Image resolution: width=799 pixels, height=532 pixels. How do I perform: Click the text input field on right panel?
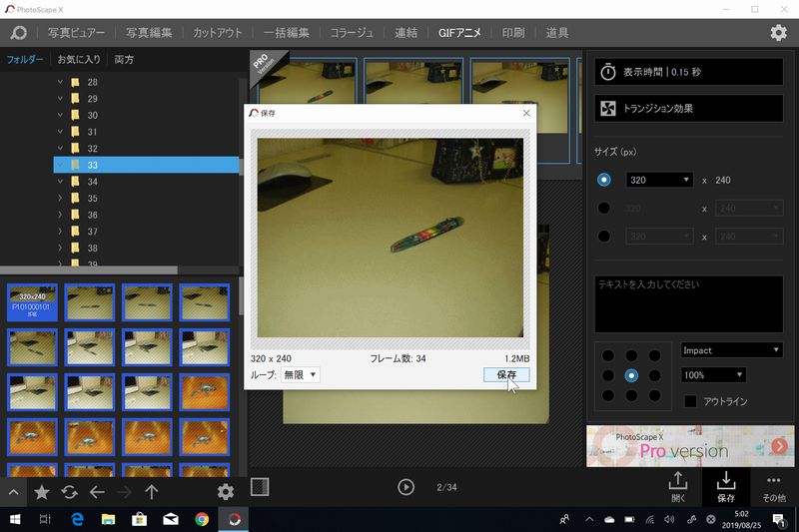pyautogui.click(x=688, y=304)
